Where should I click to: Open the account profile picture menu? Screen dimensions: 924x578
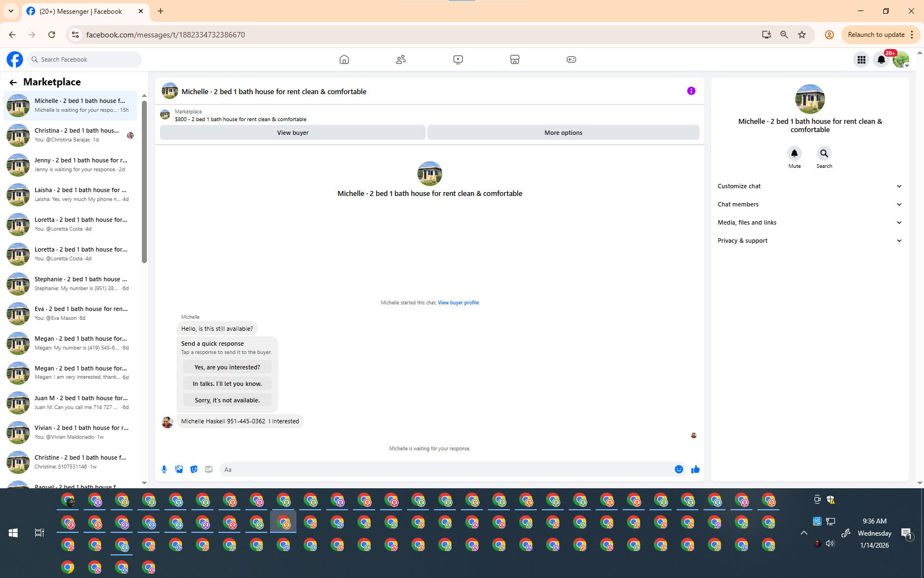[901, 59]
